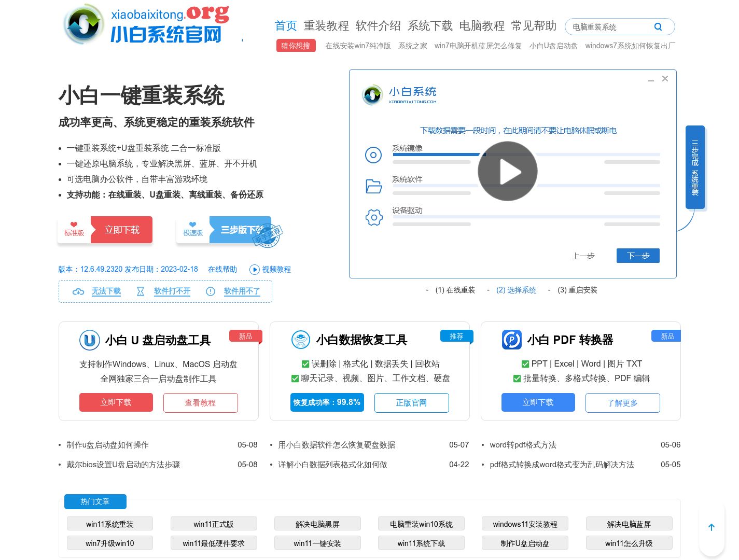Click the 恢复成功率 99.8% button

tap(327, 402)
